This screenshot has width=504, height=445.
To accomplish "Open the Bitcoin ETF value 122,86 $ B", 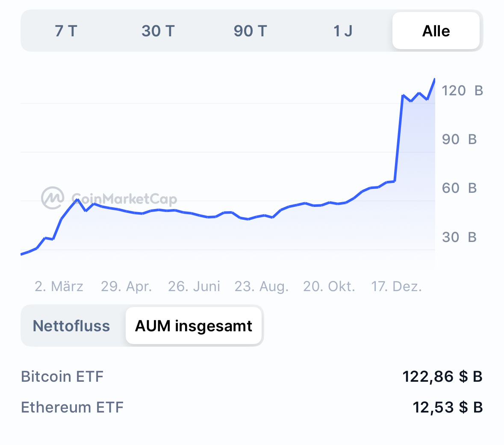I will [x=442, y=377].
